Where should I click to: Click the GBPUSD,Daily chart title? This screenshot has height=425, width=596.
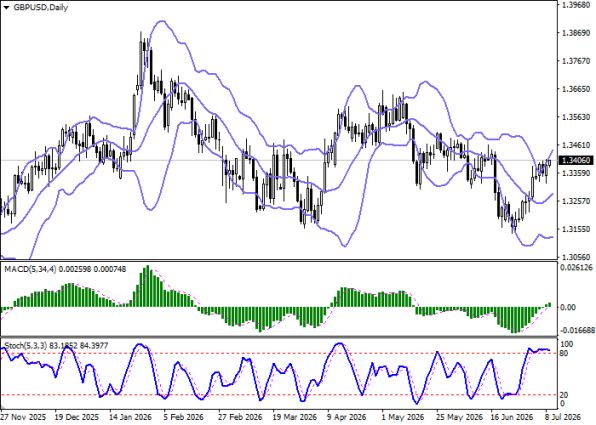point(40,7)
